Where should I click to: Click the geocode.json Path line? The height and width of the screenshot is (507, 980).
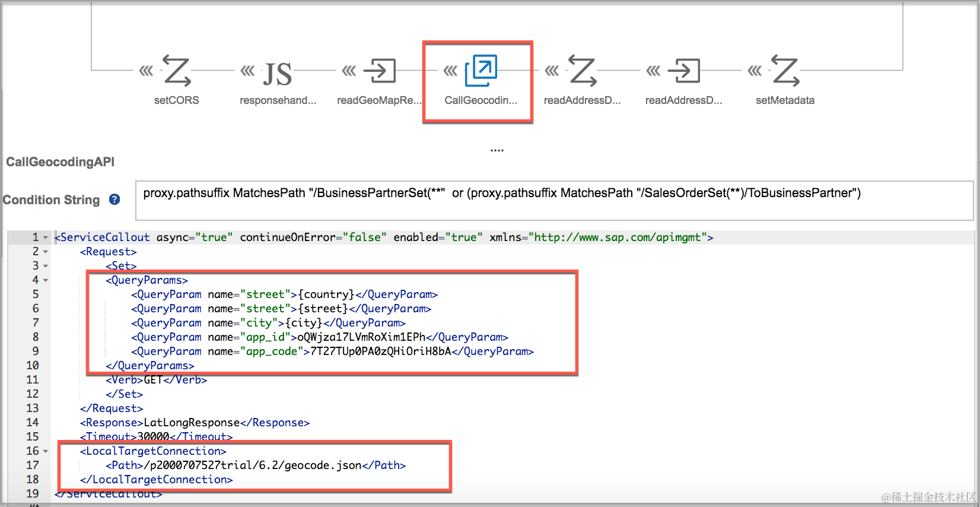[256, 465]
